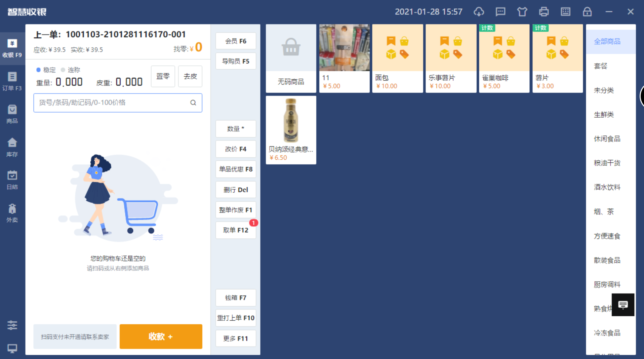Open the 外卖 takeout sidebar icon
The height and width of the screenshot is (359, 644).
12,213
